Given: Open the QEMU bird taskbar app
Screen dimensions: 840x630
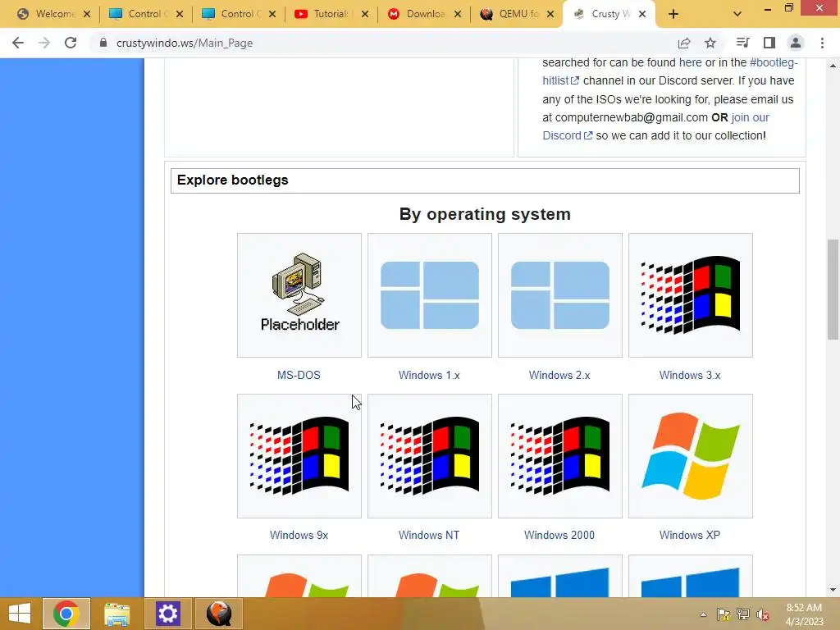Looking at the screenshot, I should (x=218, y=614).
